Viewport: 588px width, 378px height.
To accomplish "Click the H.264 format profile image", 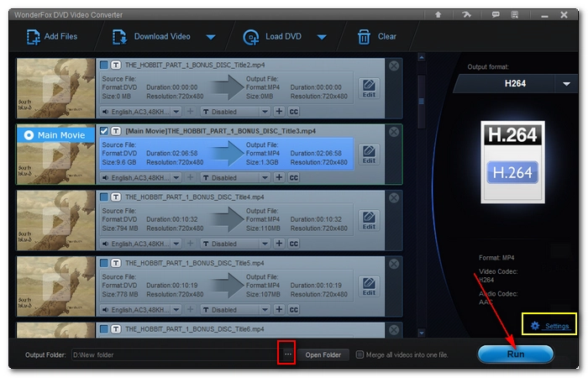I will [512, 162].
